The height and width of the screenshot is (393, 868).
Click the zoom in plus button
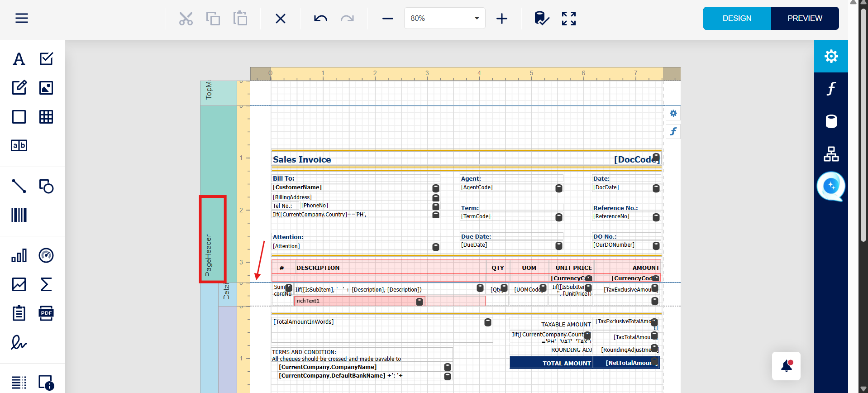point(502,19)
